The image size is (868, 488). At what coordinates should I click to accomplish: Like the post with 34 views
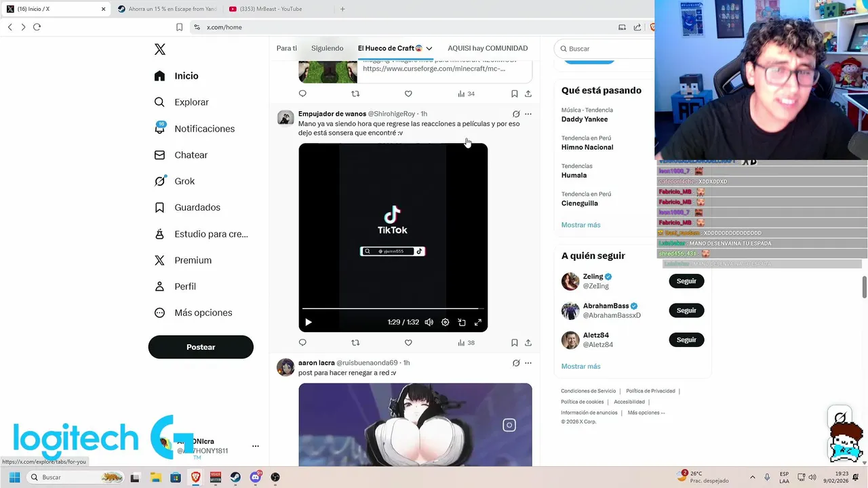[x=408, y=94]
